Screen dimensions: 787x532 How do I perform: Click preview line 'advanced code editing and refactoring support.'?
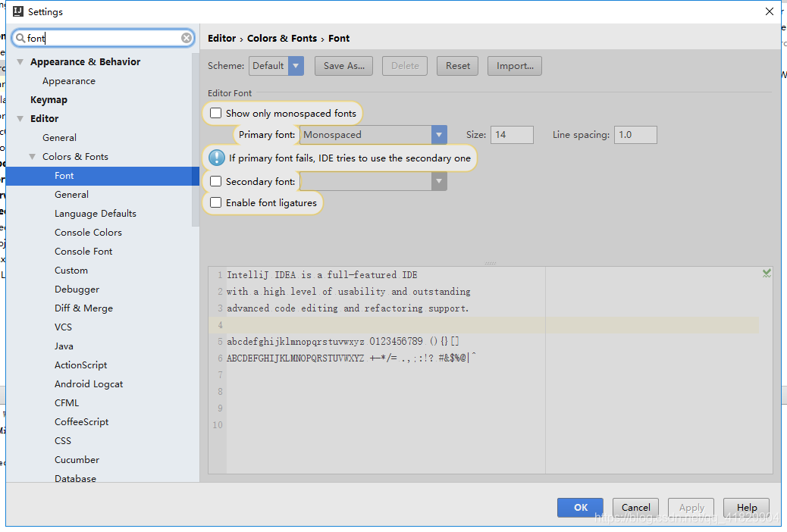[x=347, y=308]
